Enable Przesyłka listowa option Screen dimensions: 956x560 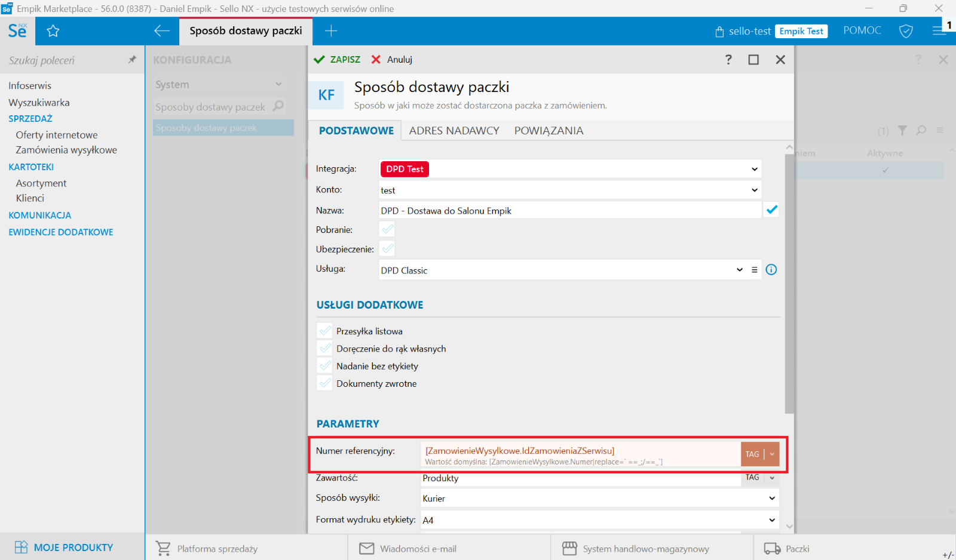[x=325, y=331]
